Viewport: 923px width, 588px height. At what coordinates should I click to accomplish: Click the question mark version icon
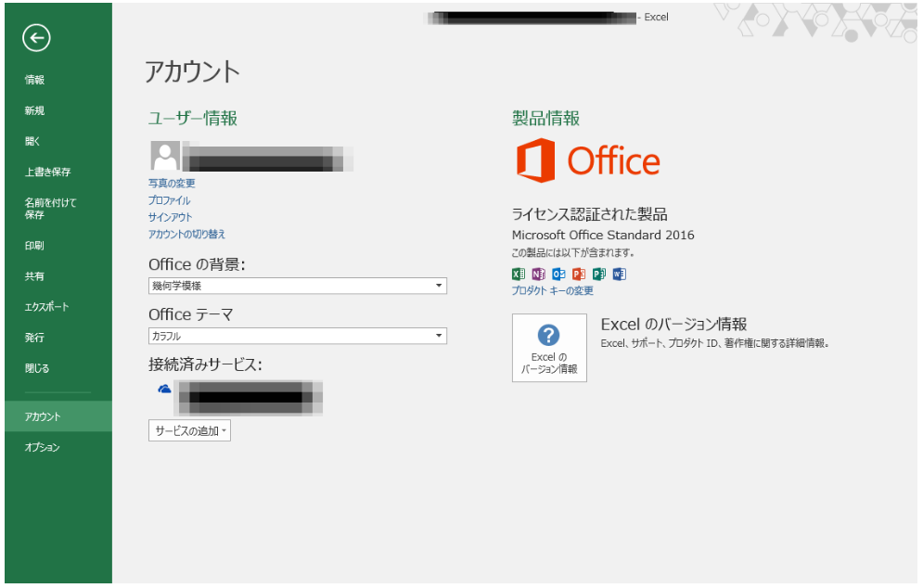point(548,336)
